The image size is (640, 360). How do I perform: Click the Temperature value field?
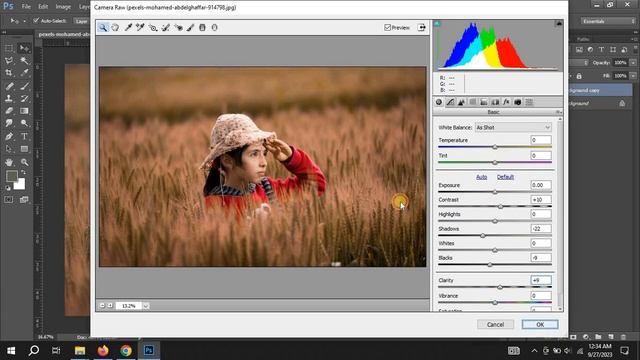tap(541, 140)
